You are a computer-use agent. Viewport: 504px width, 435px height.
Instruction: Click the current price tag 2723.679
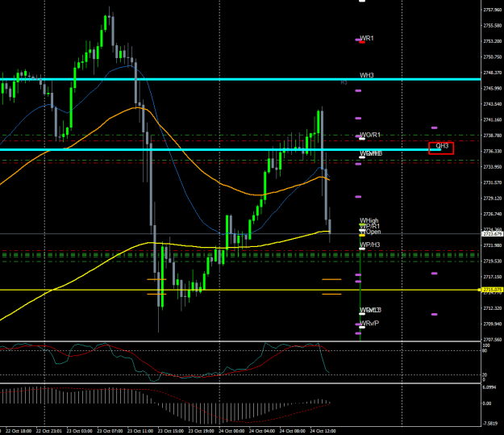pos(493,234)
